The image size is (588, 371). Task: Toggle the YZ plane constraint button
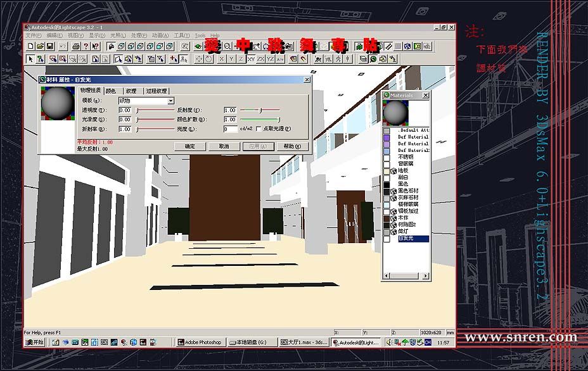tap(270, 59)
